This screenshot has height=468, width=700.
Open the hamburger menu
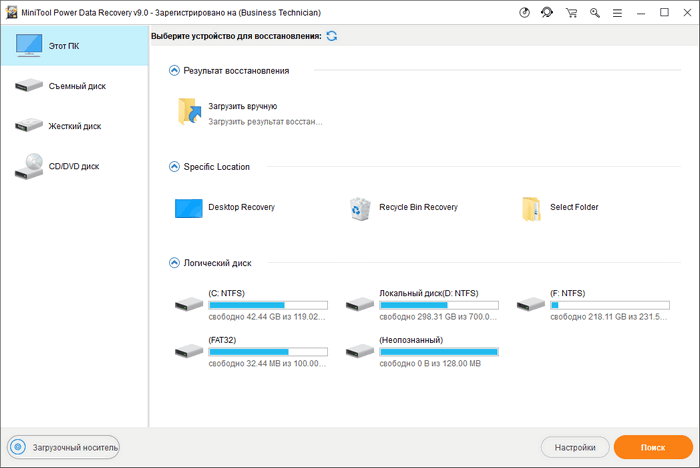coord(617,13)
